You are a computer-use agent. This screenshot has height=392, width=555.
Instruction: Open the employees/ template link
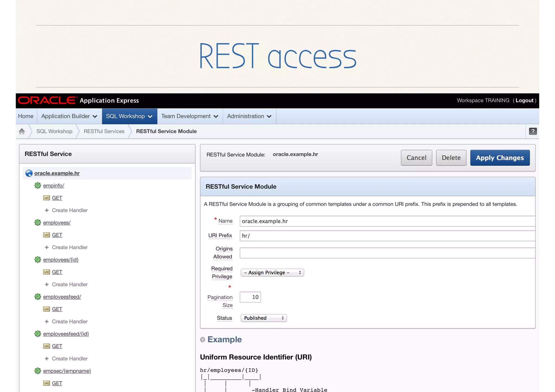click(x=57, y=223)
